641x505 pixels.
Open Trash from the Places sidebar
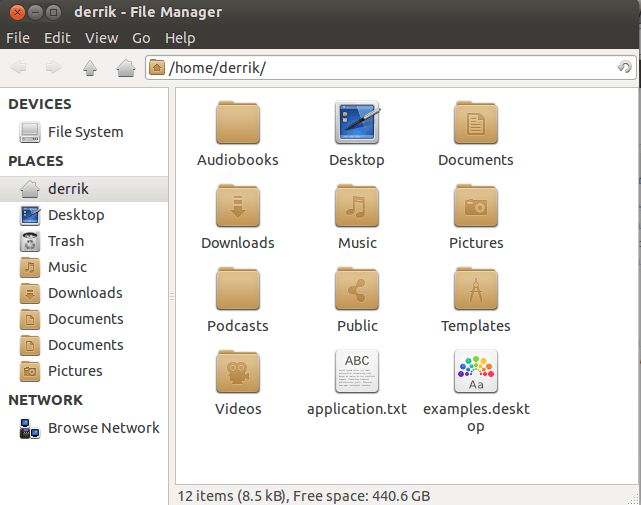pos(66,241)
